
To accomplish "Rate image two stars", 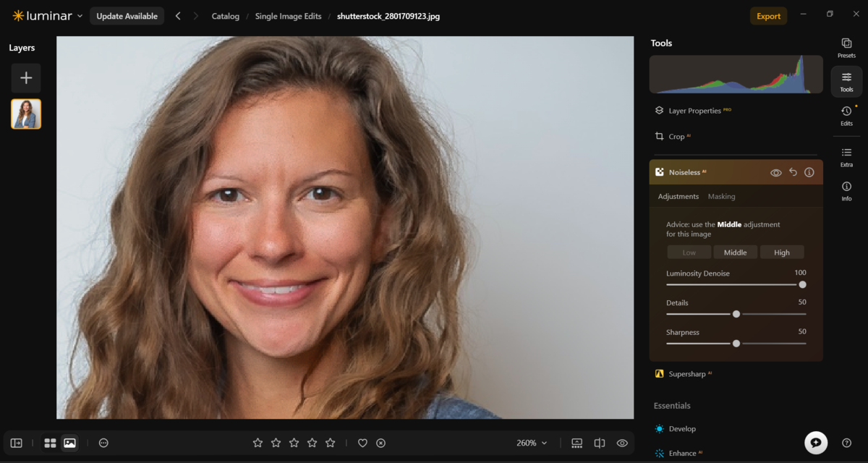I will click(x=276, y=443).
